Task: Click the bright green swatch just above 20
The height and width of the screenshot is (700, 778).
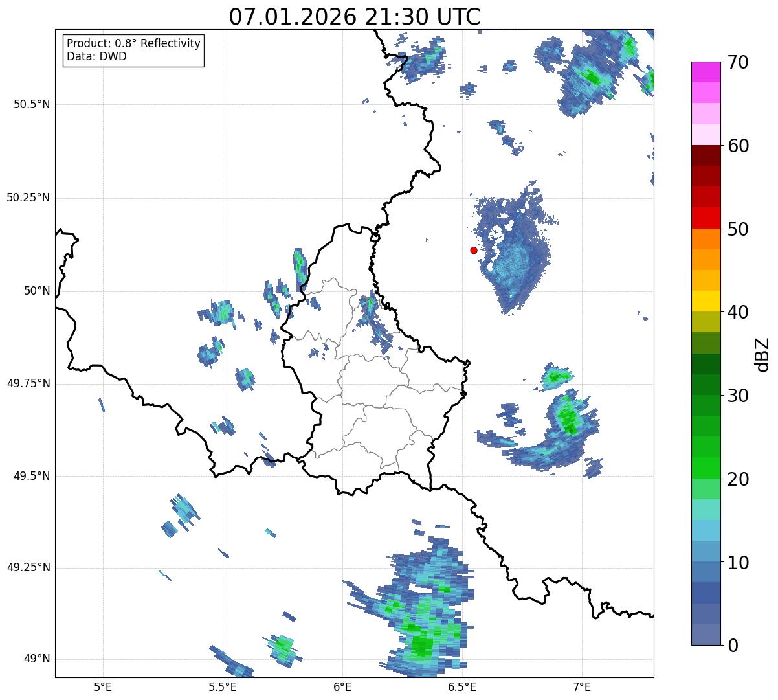Action: tap(706, 468)
